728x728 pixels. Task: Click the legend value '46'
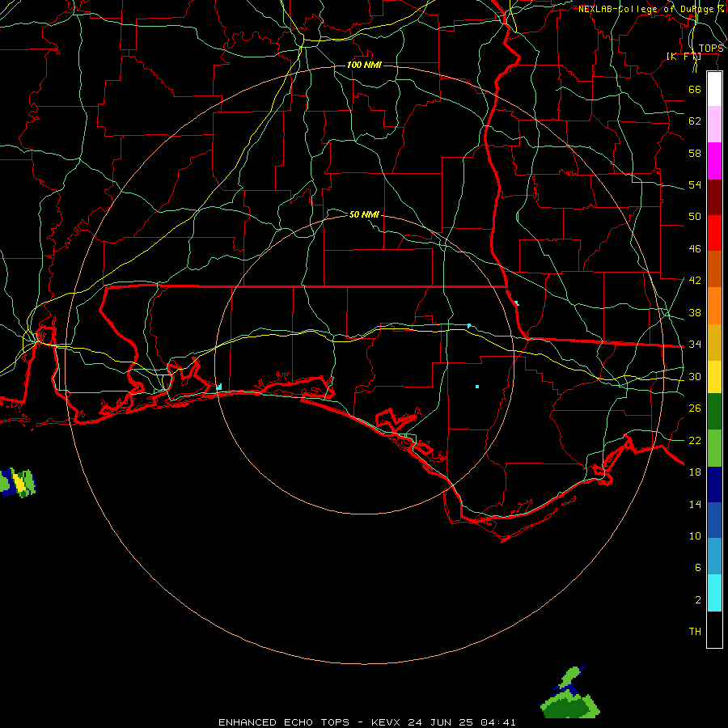point(695,248)
